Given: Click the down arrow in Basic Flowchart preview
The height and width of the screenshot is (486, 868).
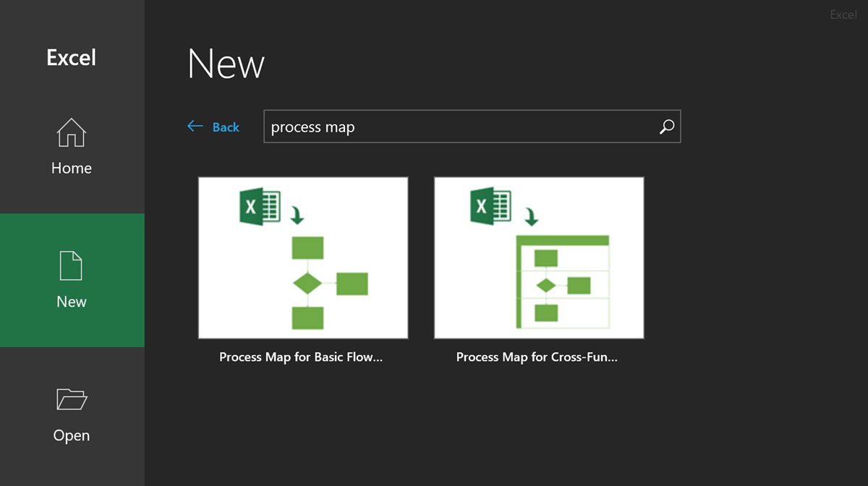Looking at the screenshot, I should [x=297, y=215].
